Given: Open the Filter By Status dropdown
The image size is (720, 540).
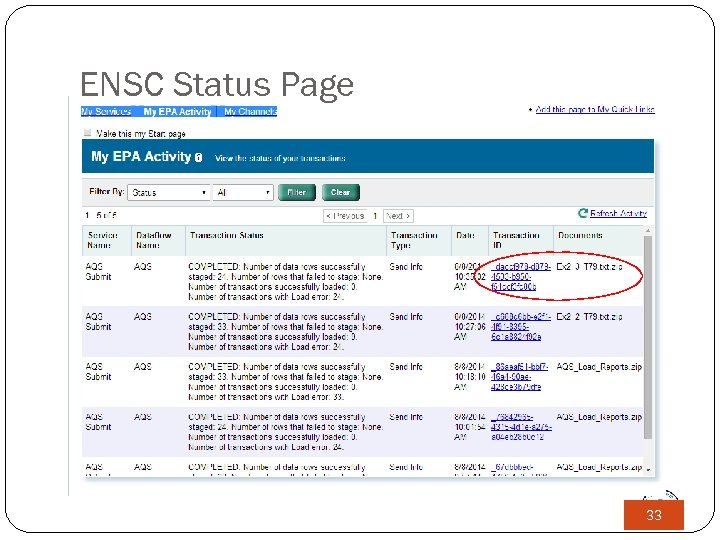Looking at the screenshot, I should [x=169, y=192].
